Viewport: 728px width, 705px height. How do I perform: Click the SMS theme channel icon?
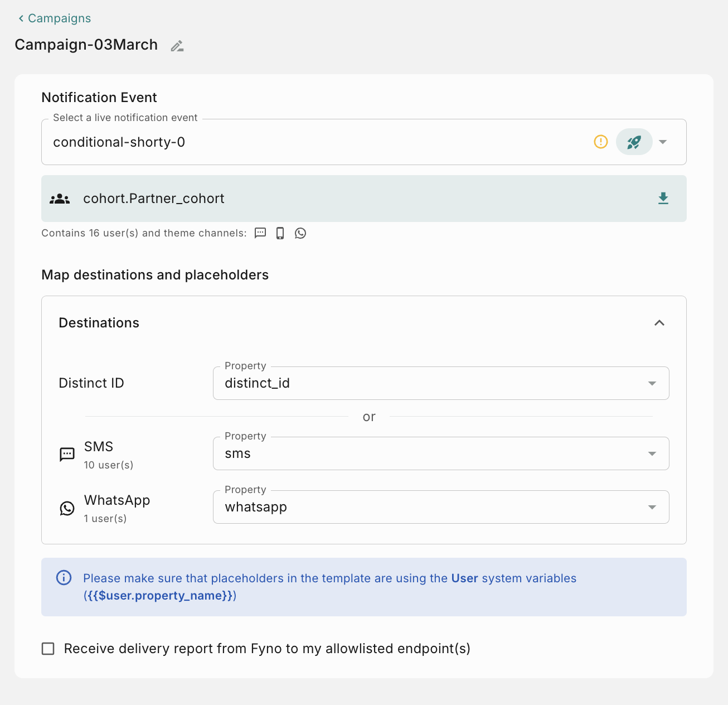coord(260,233)
